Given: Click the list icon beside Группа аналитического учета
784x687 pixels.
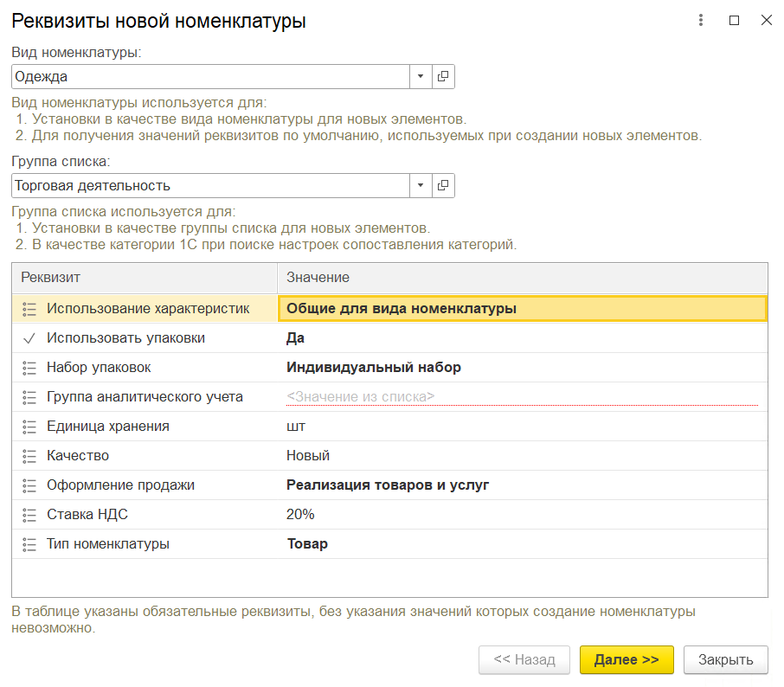Looking at the screenshot, I should [29, 397].
